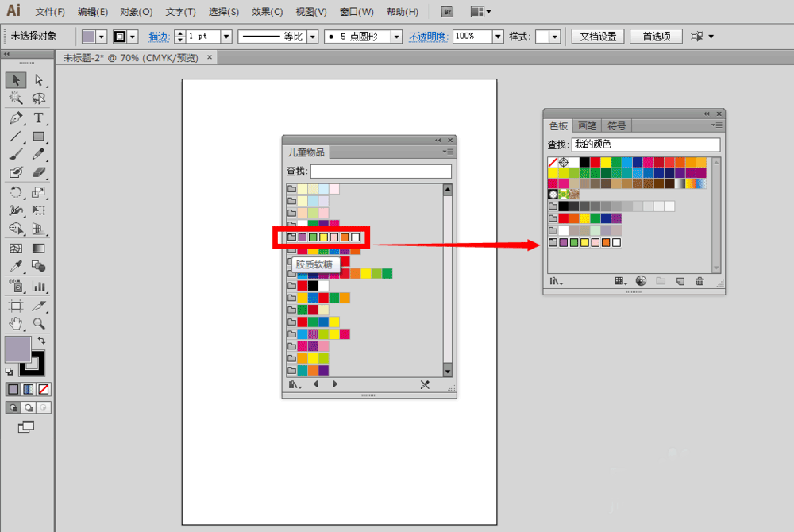Viewport: 794px width, 532px height.
Task: Open the 对象(O) menu
Action: pyautogui.click(x=137, y=12)
